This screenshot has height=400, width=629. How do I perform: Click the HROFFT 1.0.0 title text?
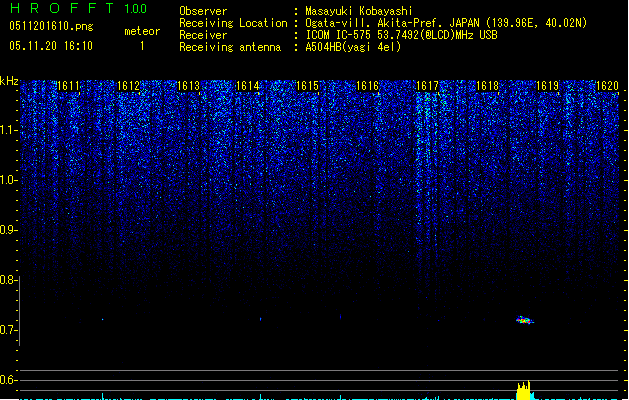[79, 8]
